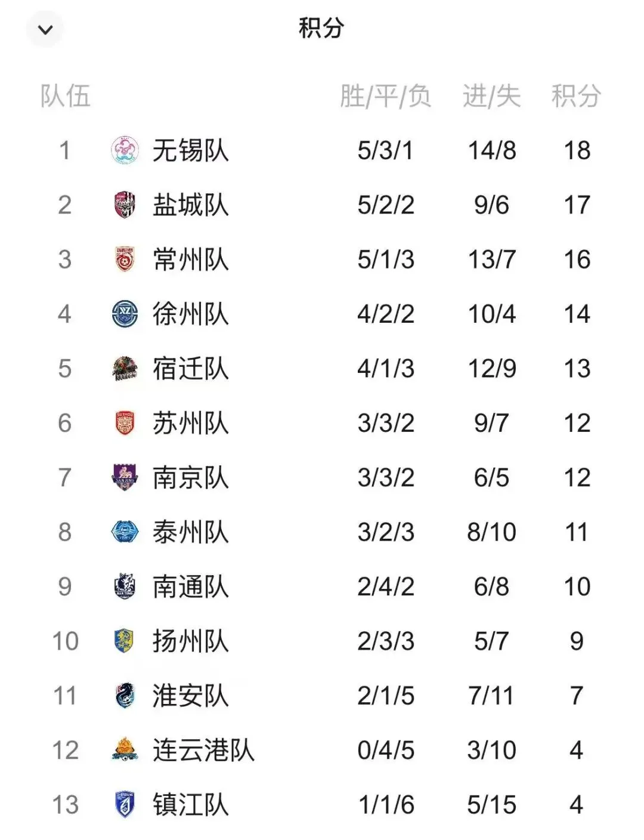The width and height of the screenshot is (644, 840).
Task: Open the 苏州队 red crest
Action: point(125,423)
